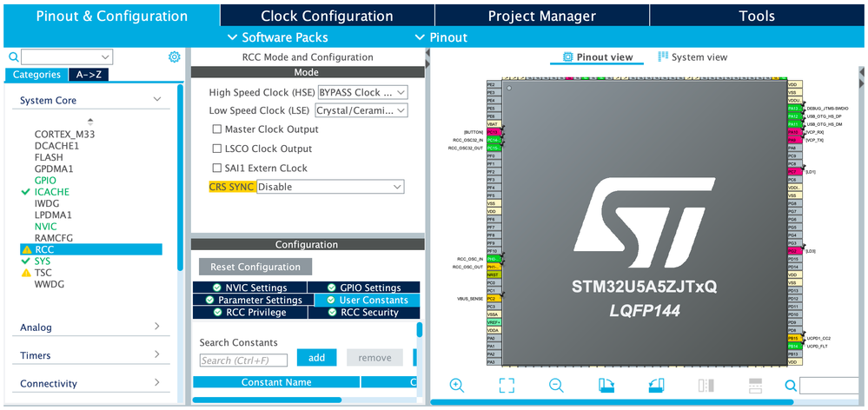This screenshot has width=868, height=410.
Task: Expand the Connectivity category
Action: pyautogui.click(x=157, y=383)
